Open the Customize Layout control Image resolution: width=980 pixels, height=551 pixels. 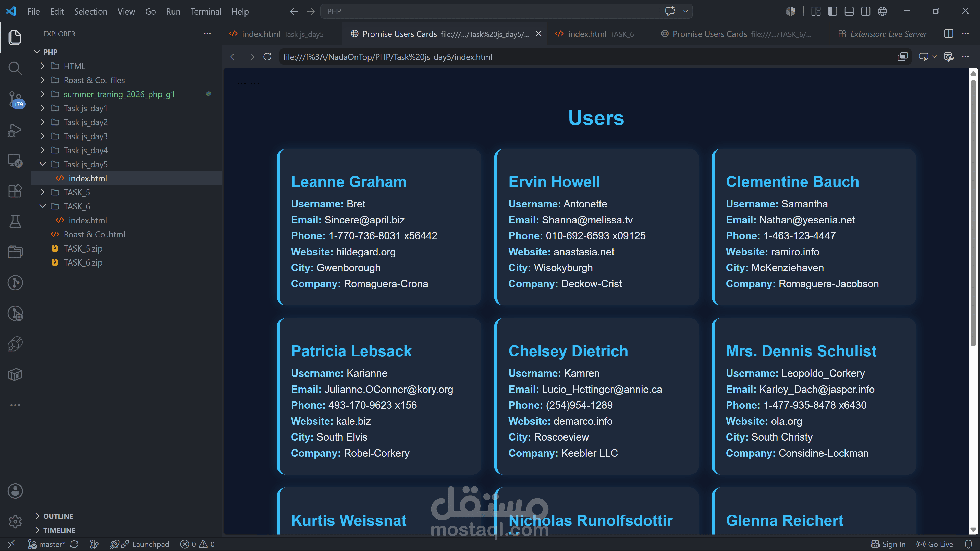(816, 11)
